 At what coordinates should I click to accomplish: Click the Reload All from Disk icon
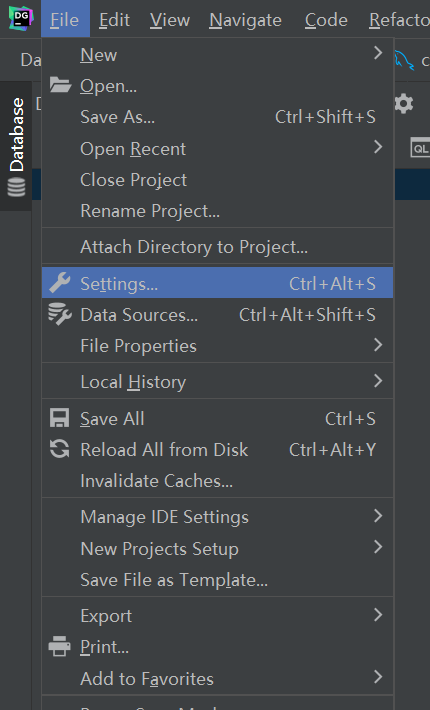(59, 449)
